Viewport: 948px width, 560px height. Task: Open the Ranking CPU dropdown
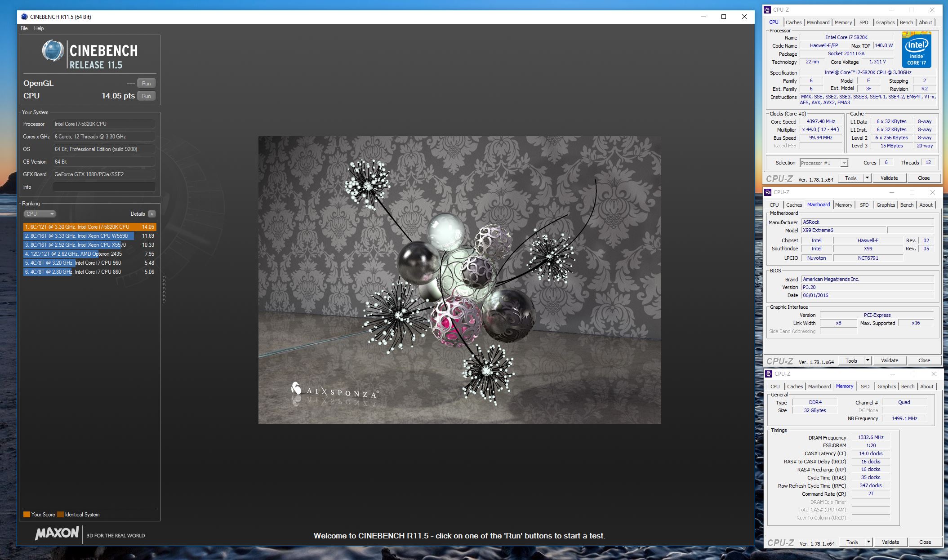click(x=40, y=214)
